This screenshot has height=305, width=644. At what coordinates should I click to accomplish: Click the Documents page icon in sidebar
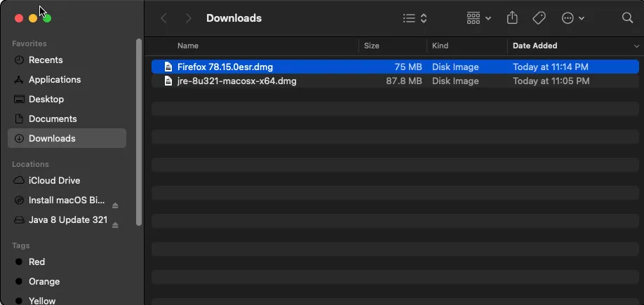[19, 119]
